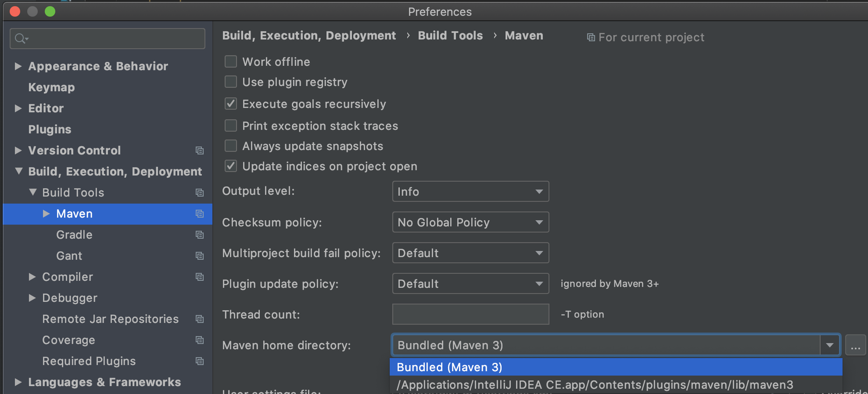868x394 pixels.
Task: Click the project-level settings icon beside Gradle
Action: point(200,235)
